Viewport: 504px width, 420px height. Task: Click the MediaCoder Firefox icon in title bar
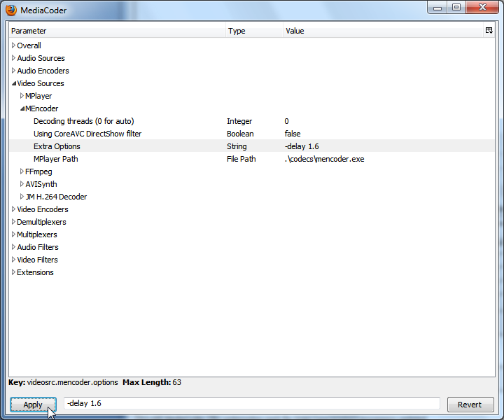coord(11,10)
